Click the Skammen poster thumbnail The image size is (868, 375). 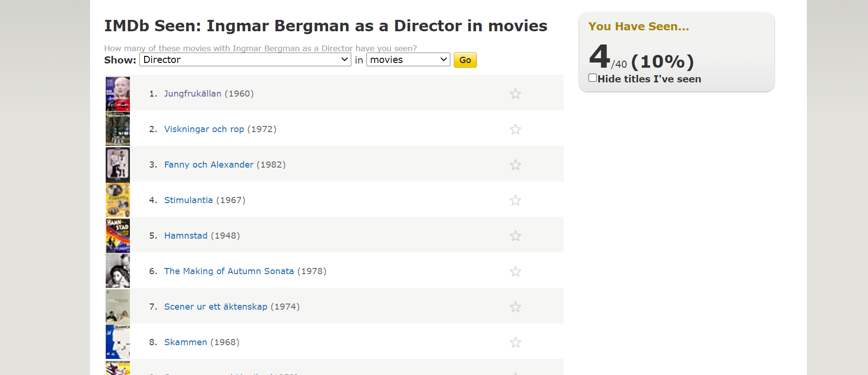click(x=118, y=342)
